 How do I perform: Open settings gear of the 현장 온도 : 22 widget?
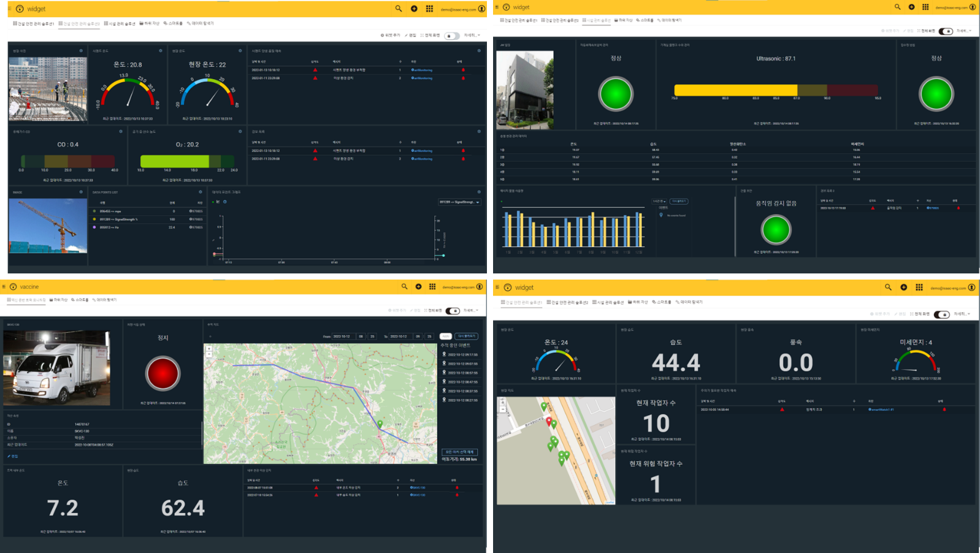[240, 51]
